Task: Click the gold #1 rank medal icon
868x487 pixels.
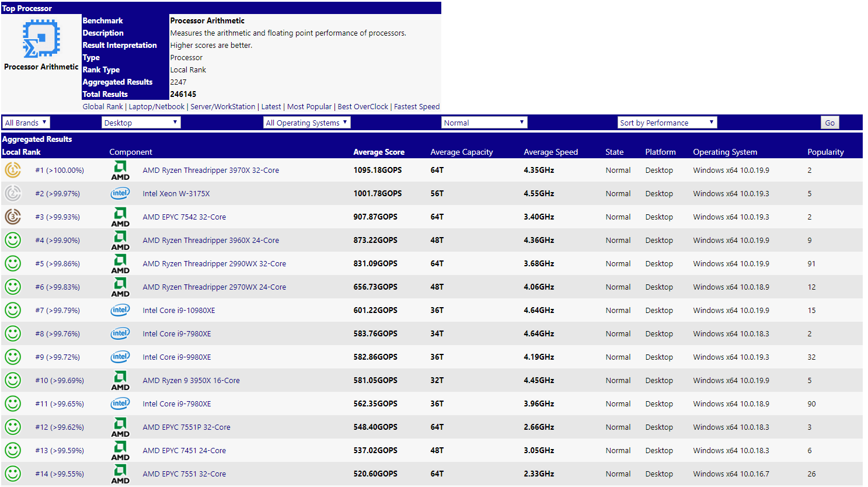Action: pos(13,170)
